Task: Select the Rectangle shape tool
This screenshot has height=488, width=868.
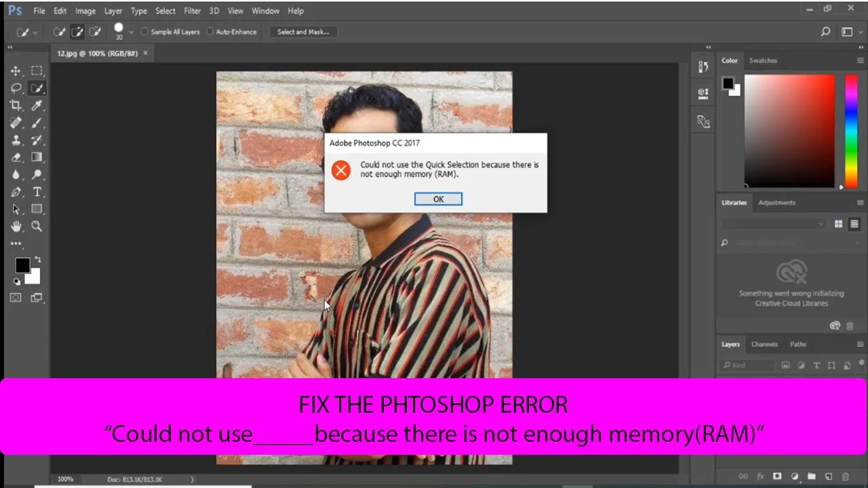Action: [37, 209]
